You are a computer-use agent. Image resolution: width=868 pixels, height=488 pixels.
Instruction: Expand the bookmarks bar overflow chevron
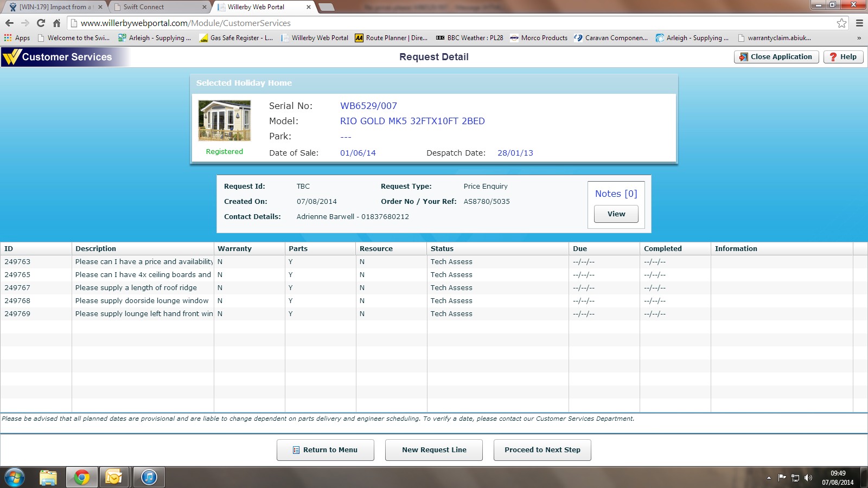859,38
